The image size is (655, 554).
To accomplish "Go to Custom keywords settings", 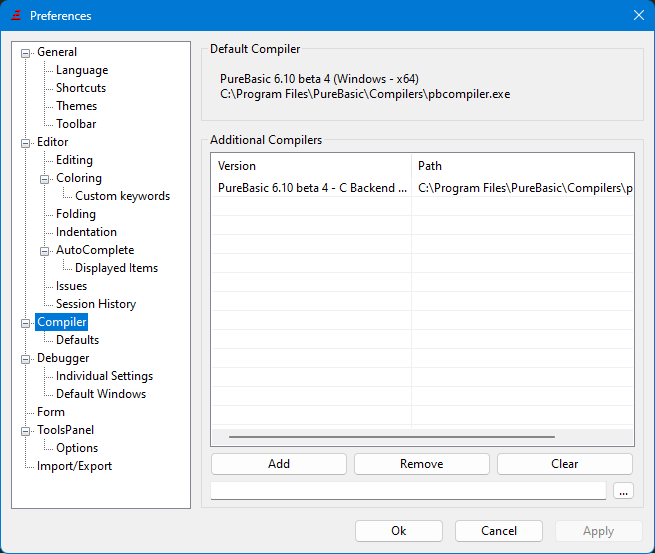I will point(122,196).
